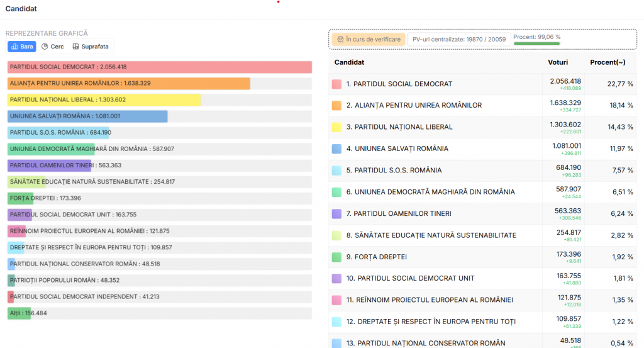Click the Procent(~) column header
Image resolution: width=644 pixels, height=348 pixels.
(608, 62)
